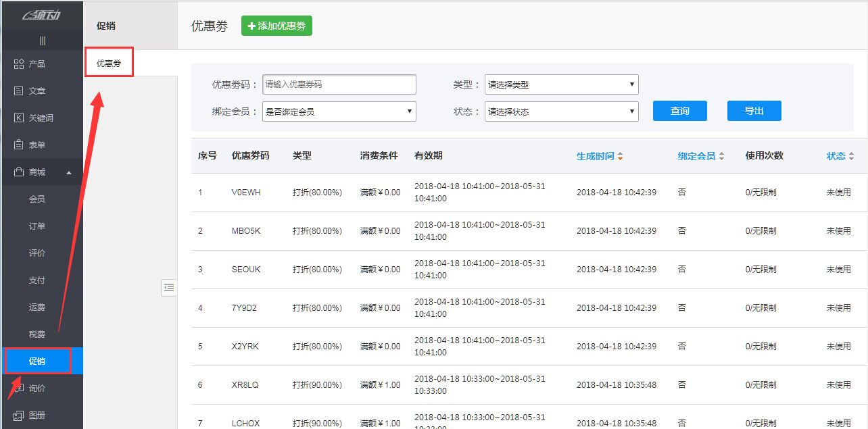This screenshot has width=868, height=429.
Task: Open the 类型 (Type) dropdown
Action: [x=560, y=84]
